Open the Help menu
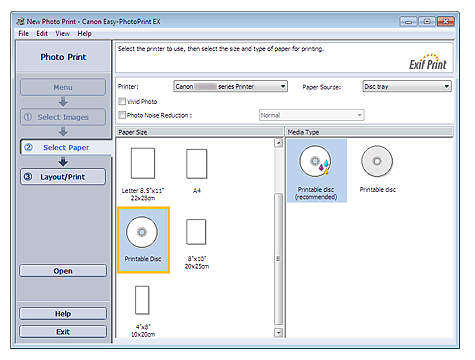The height and width of the screenshot is (360, 475). click(x=84, y=33)
